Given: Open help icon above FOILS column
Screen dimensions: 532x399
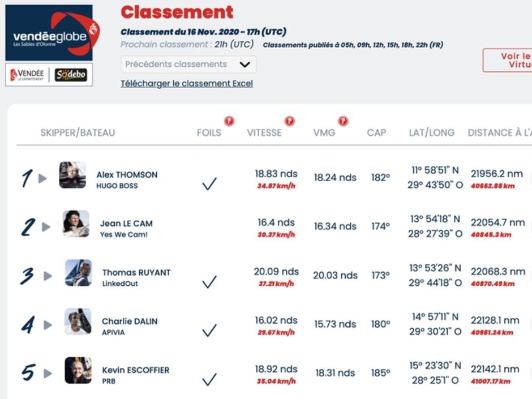Looking at the screenshot, I should (229, 121).
